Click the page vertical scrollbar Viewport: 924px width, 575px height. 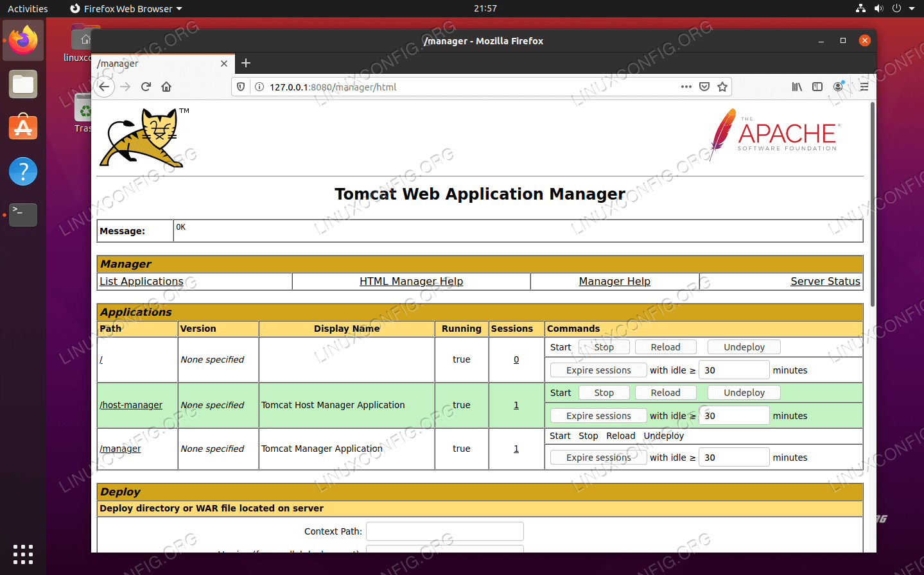tap(873, 204)
